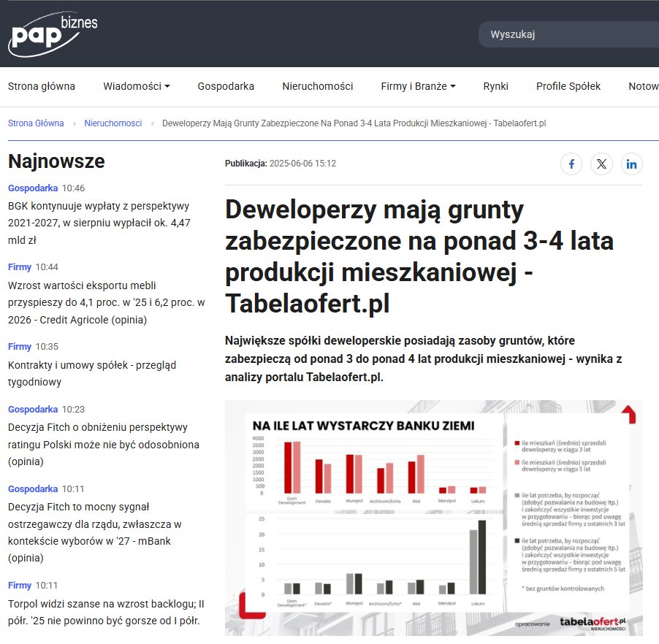Open Decyzja Fitch to mocny sygnał article

coord(94,532)
